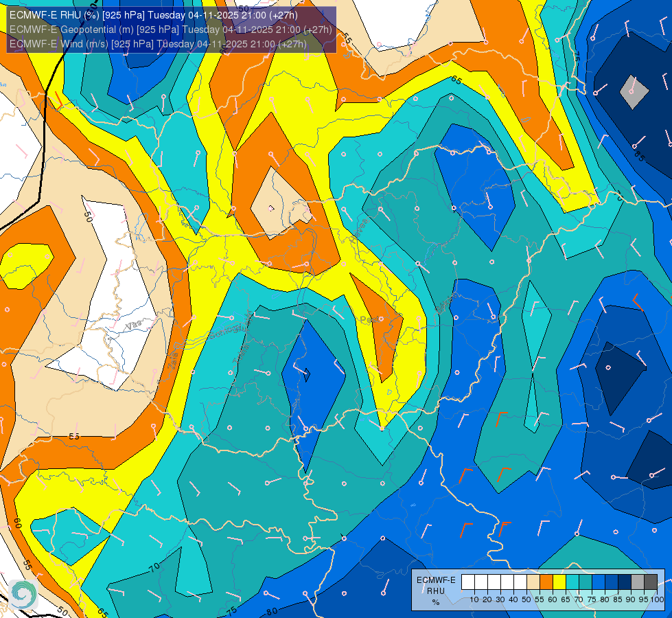This screenshot has width=672, height=618.
Task: Click the '10' tick label in legend
Action: (x=474, y=599)
